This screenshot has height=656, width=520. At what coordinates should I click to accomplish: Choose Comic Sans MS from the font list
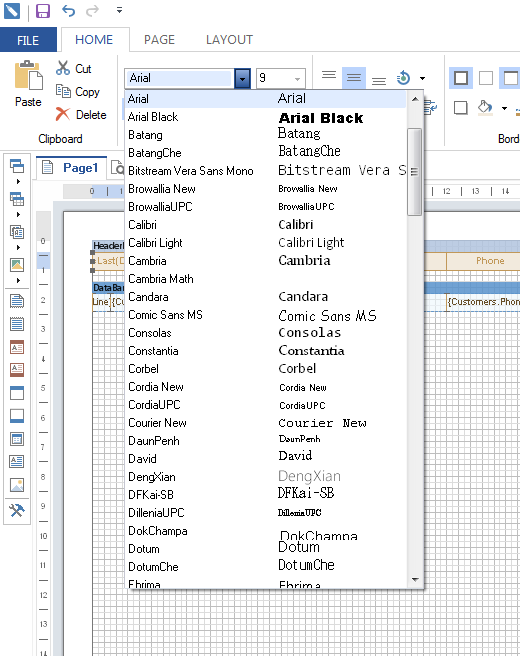click(x=265, y=315)
